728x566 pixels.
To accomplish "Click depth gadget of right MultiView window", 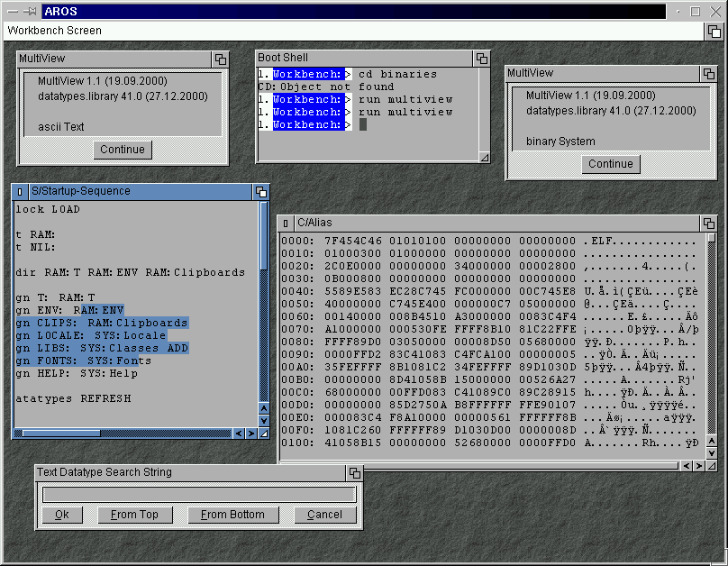I will 708,73.
